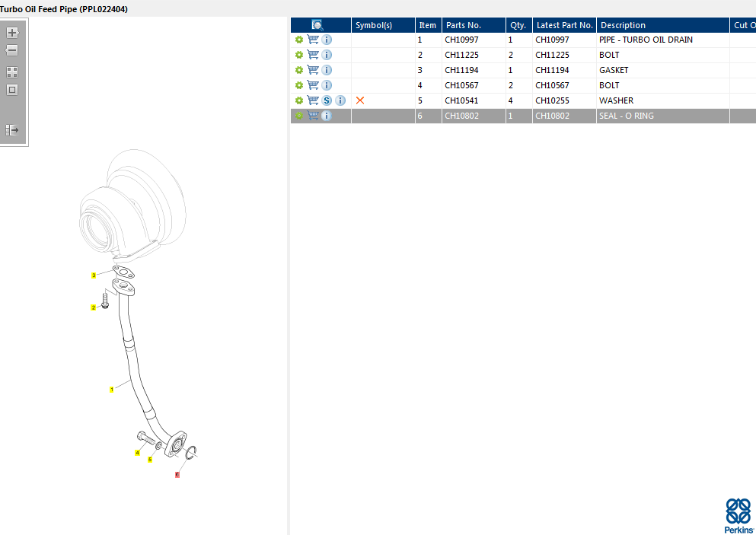The width and height of the screenshot is (756, 535).
Task: Click the Turbo Oil Feed Pipe title
Action: point(64,9)
